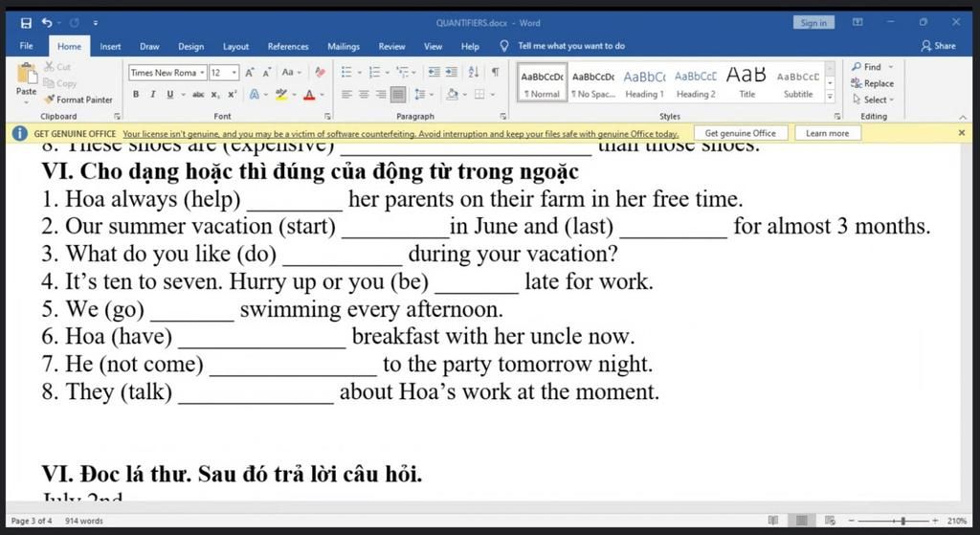Apply paragraph shading paint bucket

click(452, 95)
